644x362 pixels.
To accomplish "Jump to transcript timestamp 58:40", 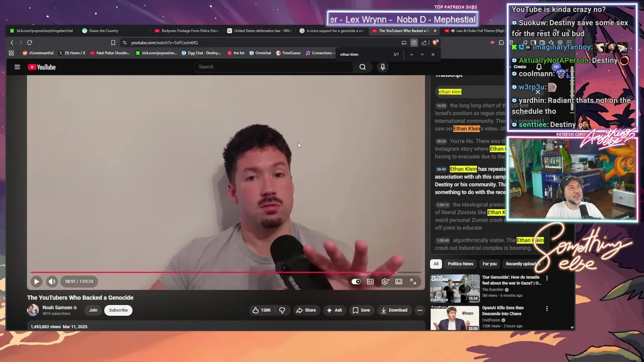I will (x=441, y=169).
